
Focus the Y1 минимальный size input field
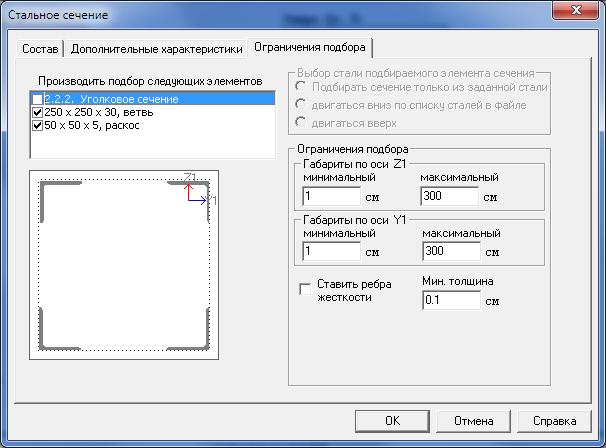331,251
